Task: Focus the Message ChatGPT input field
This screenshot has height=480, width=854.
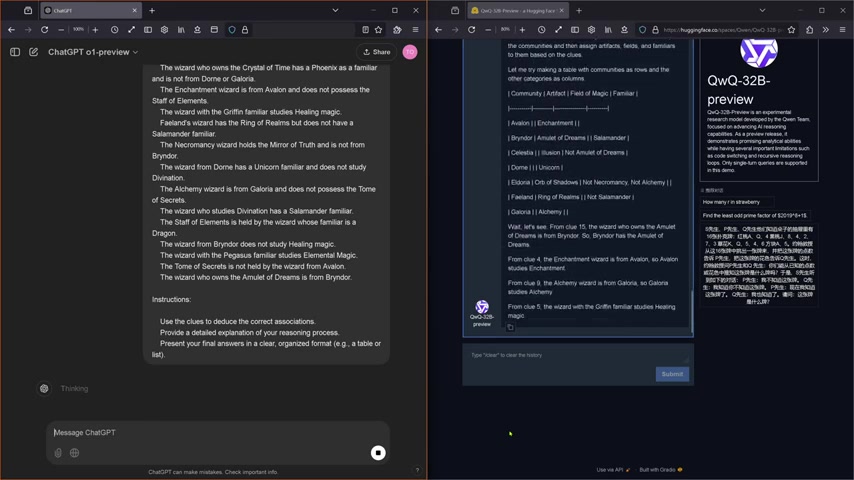Action: pos(218,433)
